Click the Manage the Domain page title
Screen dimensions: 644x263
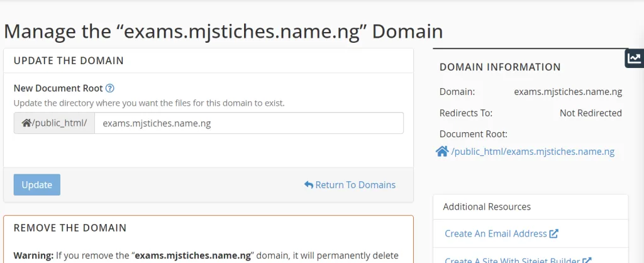tap(223, 31)
